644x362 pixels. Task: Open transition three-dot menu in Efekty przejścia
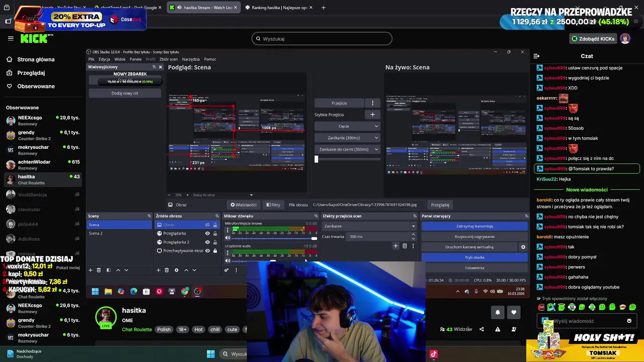point(413,246)
